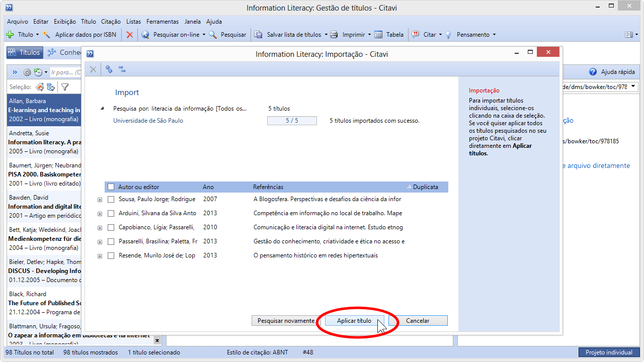Select the Andretta, Susie title entry
This screenshot has height=362, width=644.
pyautogui.click(x=44, y=142)
